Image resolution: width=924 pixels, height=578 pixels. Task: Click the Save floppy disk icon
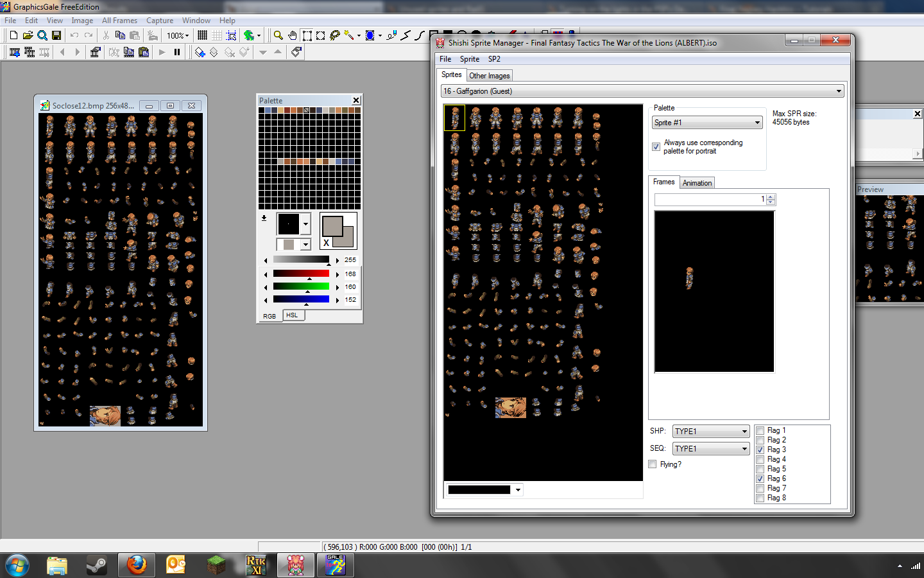pos(56,35)
